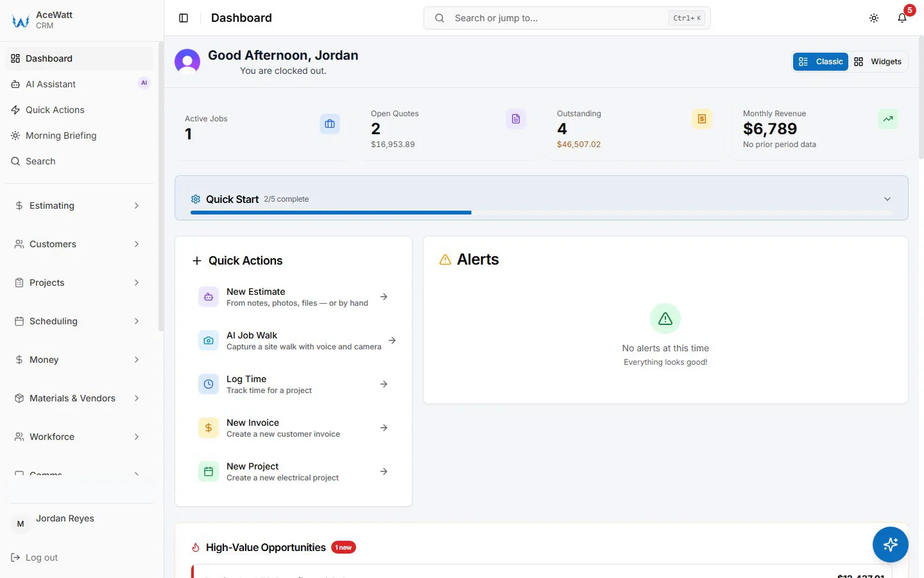Click the Open Quotes $16,953.89 value

(393, 144)
